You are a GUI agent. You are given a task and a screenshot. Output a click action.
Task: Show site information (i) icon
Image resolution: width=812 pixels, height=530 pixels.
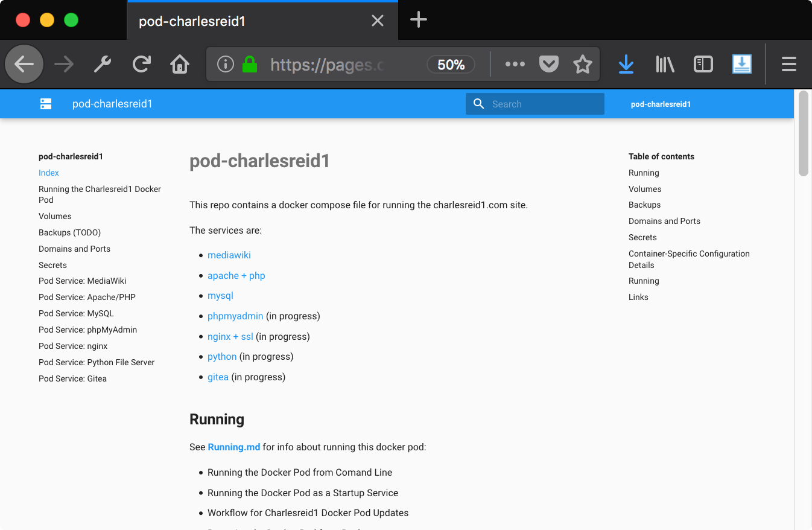[x=226, y=64]
